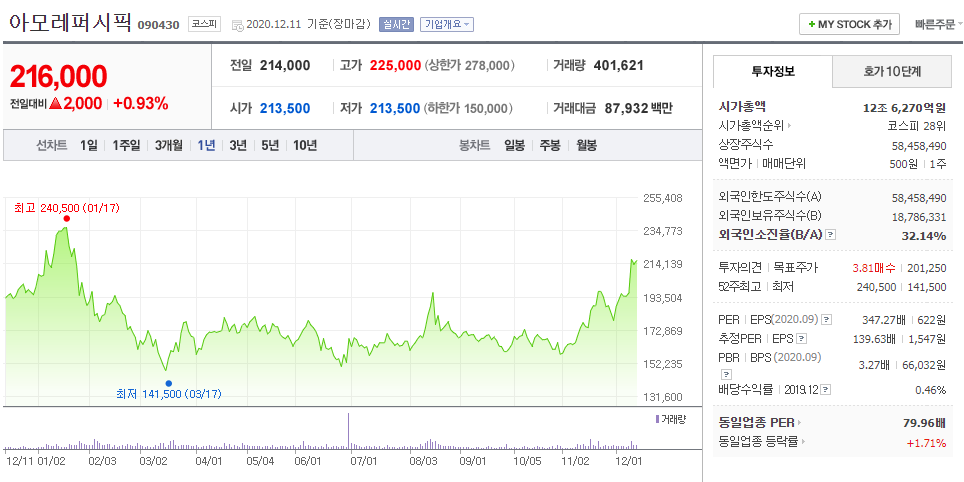The height and width of the screenshot is (482, 964).
Task: Click + MY STOCK 추가 button
Action: pyautogui.click(x=850, y=25)
